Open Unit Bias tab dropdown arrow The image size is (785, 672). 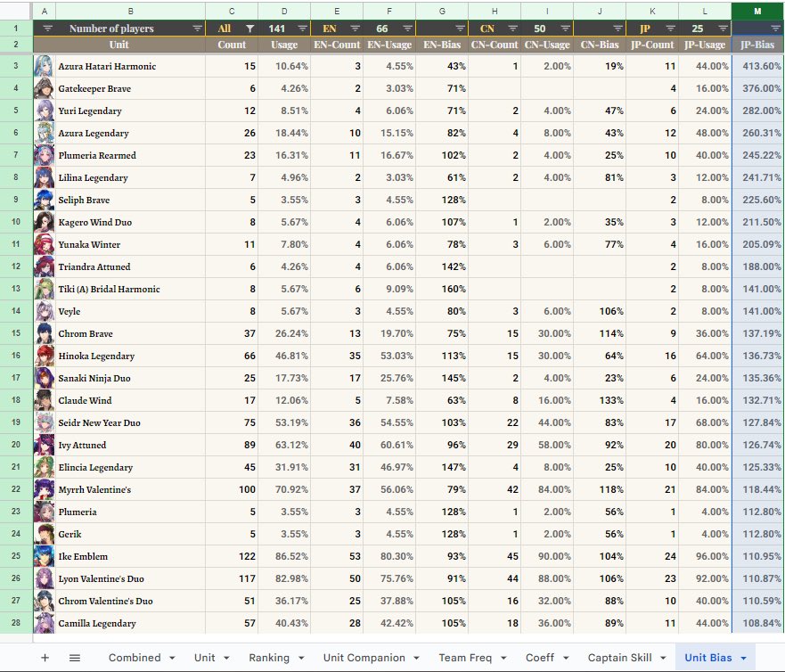743,658
